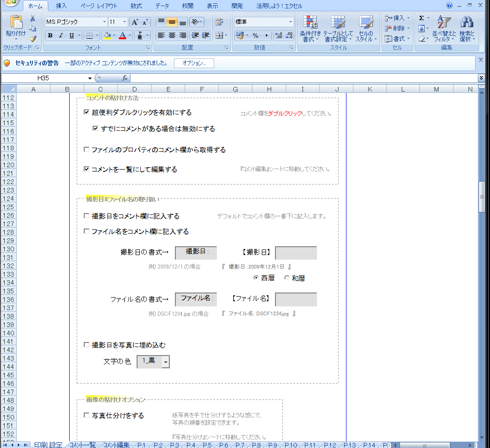Screen dimensions: 490x448
Task: Click the オプション... security warning button
Action: pos(194,63)
